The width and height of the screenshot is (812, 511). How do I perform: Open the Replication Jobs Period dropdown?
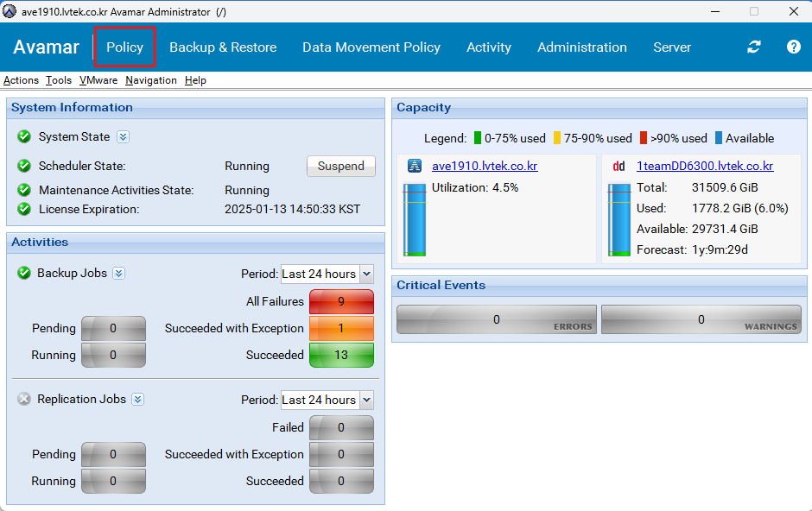coord(366,400)
